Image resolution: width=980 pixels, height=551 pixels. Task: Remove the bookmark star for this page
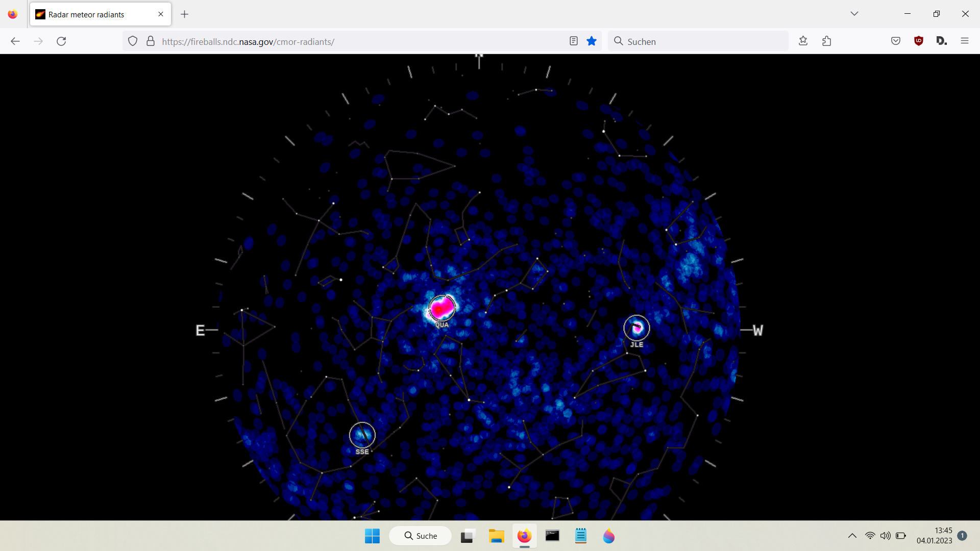pyautogui.click(x=592, y=41)
